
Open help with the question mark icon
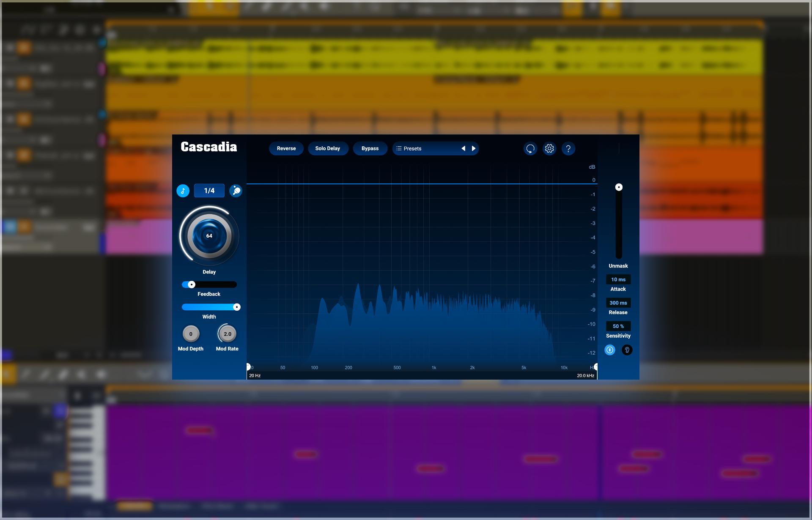[x=568, y=148]
